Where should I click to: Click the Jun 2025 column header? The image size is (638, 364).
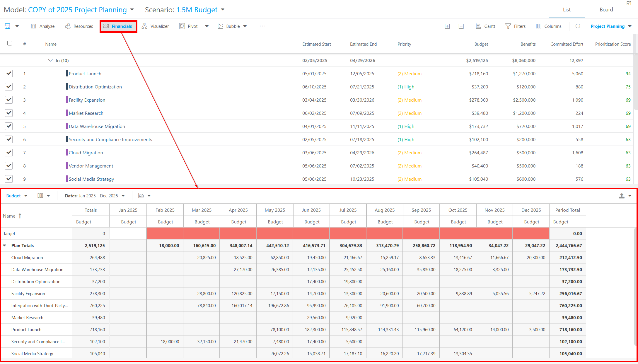click(x=311, y=210)
